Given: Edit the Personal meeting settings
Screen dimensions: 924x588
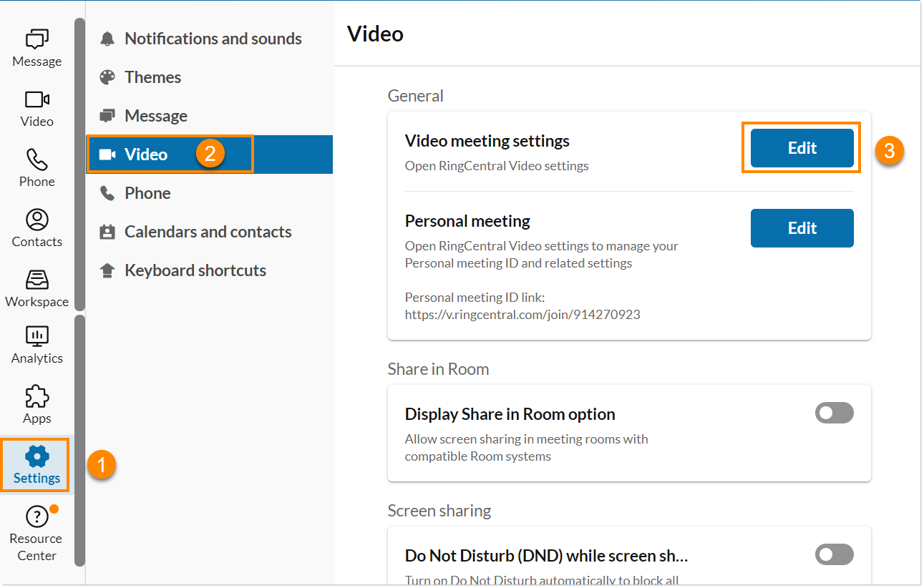Looking at the screenshot, I should 802,227.
